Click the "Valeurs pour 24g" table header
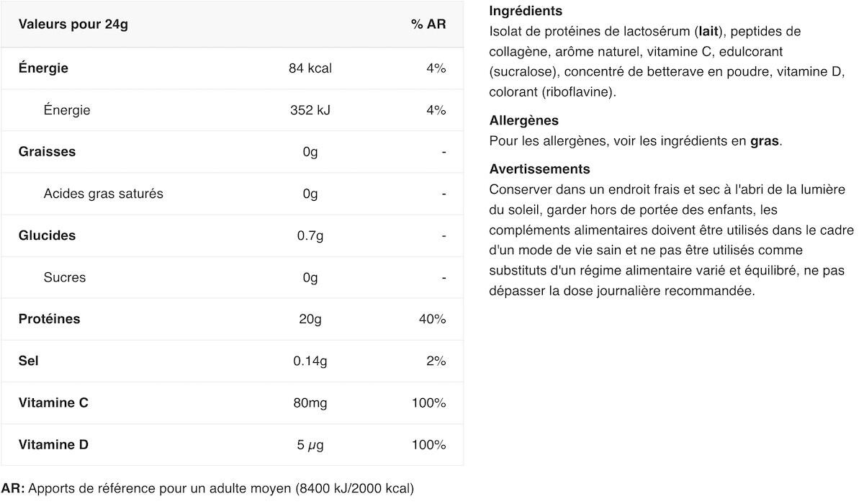This screenshot has width=864, height=504. point(73,24)
